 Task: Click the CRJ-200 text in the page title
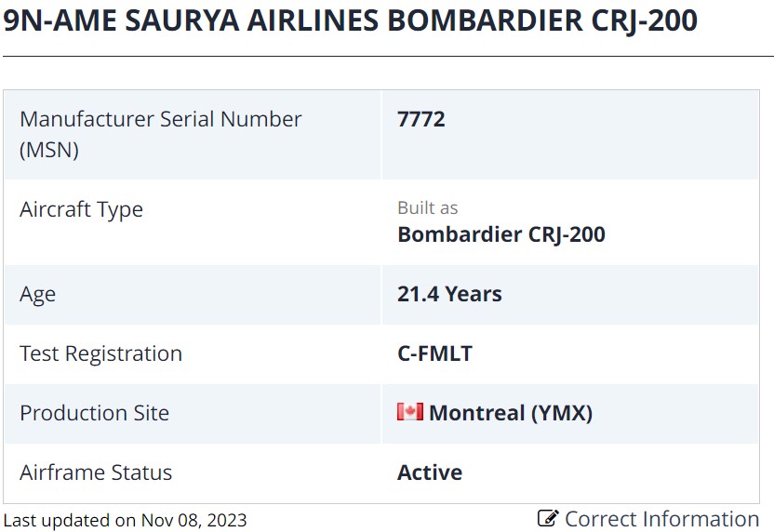click(x=644, y=21)
